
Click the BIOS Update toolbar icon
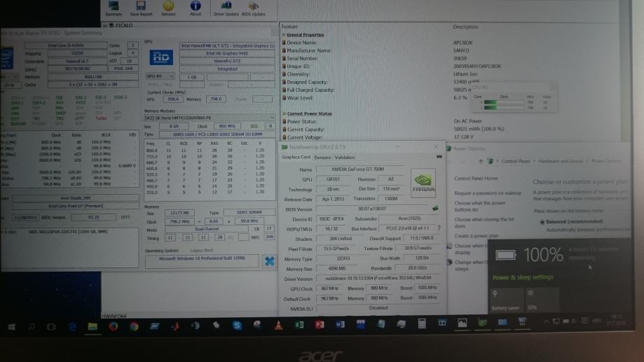(x=254, y=8)
